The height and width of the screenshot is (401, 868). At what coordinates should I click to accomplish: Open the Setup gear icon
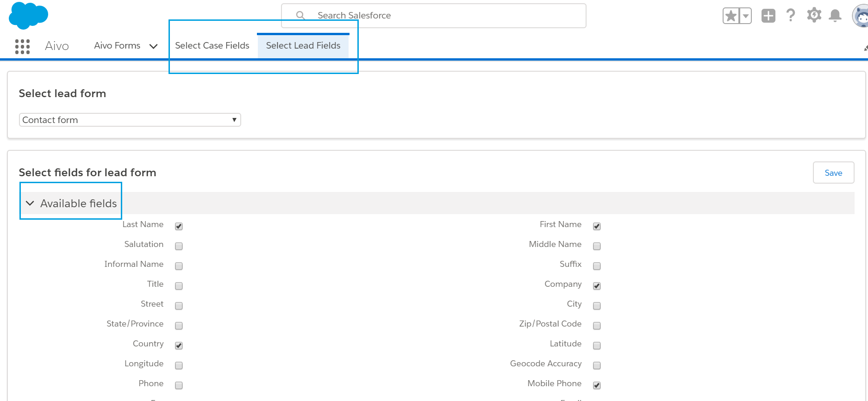point(814,15)
